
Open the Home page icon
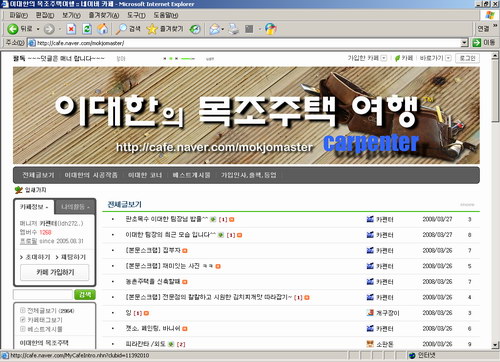point(103,29)
